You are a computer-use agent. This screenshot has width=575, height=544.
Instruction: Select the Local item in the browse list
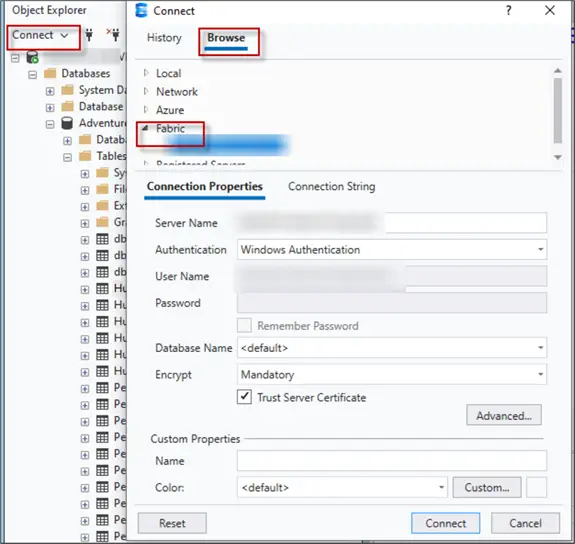point(168,73)
